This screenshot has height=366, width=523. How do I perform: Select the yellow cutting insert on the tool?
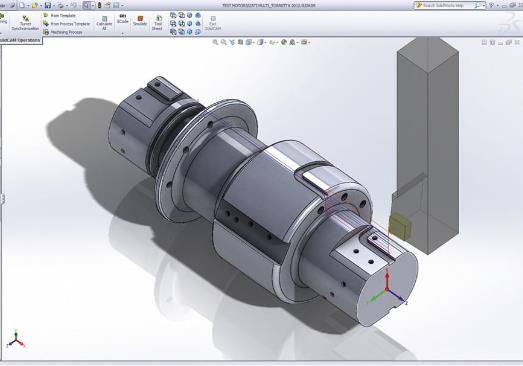[x=401, y=227]
